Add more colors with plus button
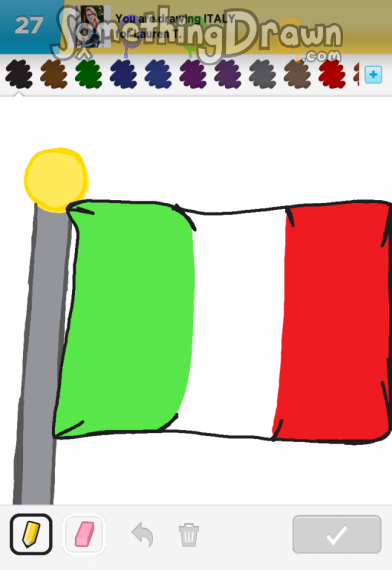This screenshot has height=570, width=392. coord(373,75)
